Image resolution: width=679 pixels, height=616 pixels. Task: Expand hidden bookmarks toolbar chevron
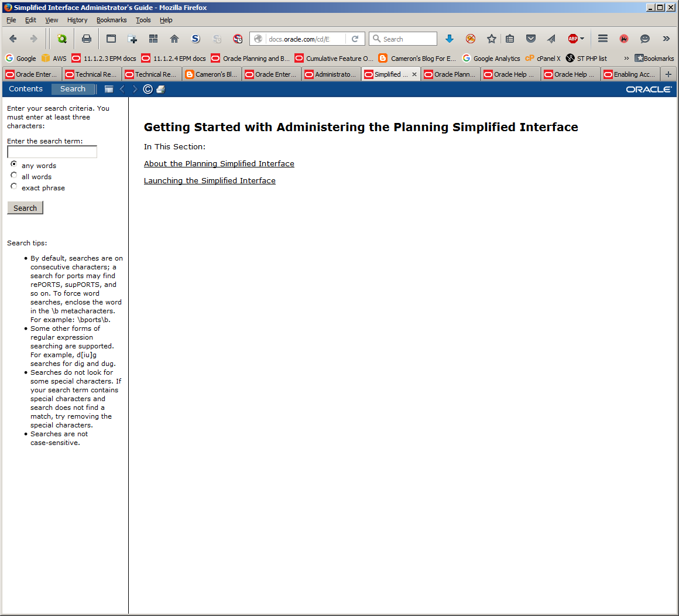626,59
